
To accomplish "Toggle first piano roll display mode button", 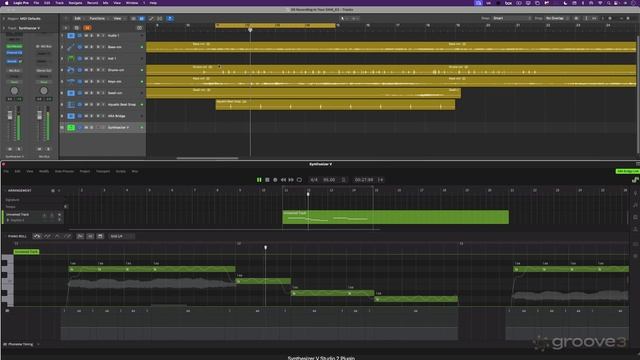I will (80, 236).
